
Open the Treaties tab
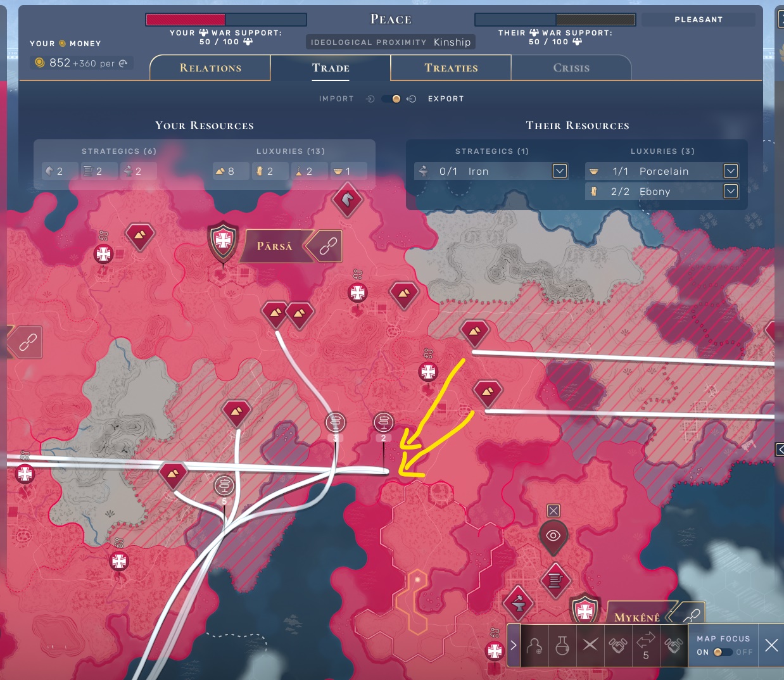coord(451,68)
